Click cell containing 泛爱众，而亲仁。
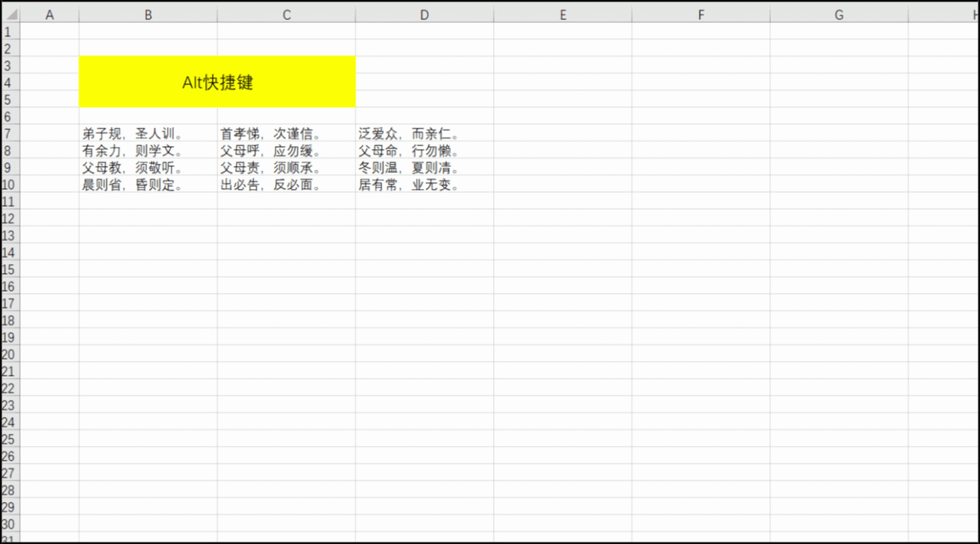The width and height of the screenshot is (980, 544). (x=409, y=134)
